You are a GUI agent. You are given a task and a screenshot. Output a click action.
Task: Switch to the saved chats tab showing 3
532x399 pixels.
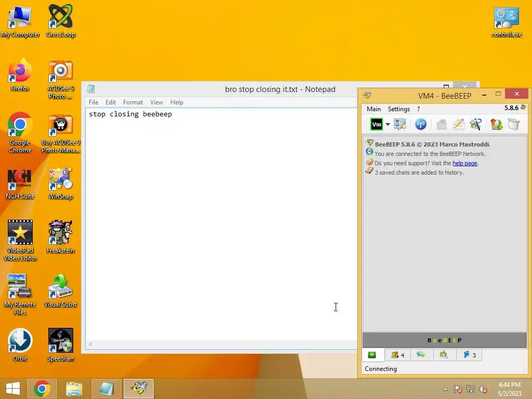[x=469, y=355]
